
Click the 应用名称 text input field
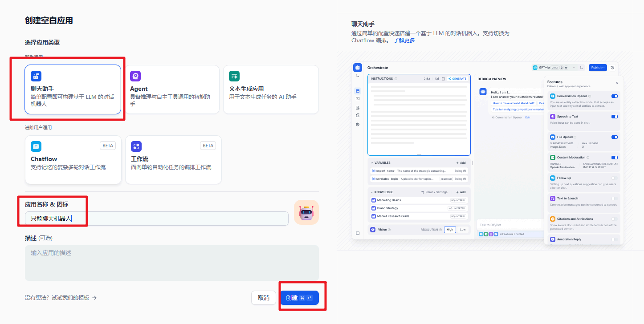click(157, 219)
